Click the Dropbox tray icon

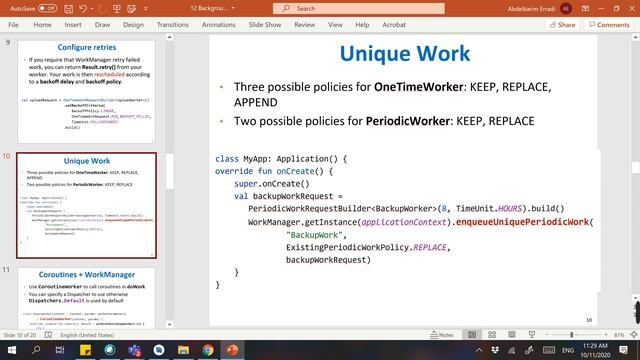(x=495, y=350)
